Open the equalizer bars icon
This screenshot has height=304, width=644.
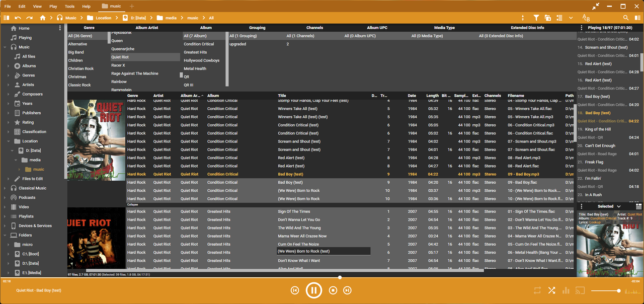[x=566, y=290]
